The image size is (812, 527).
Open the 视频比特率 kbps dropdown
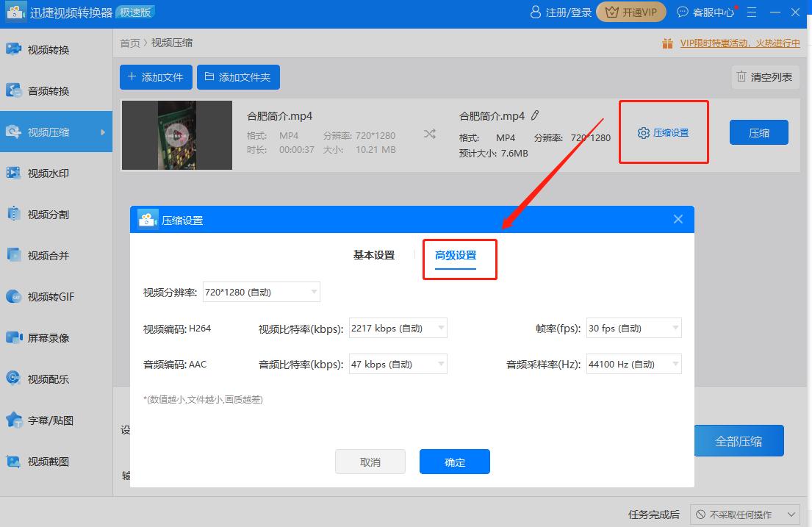pos(398,328)
